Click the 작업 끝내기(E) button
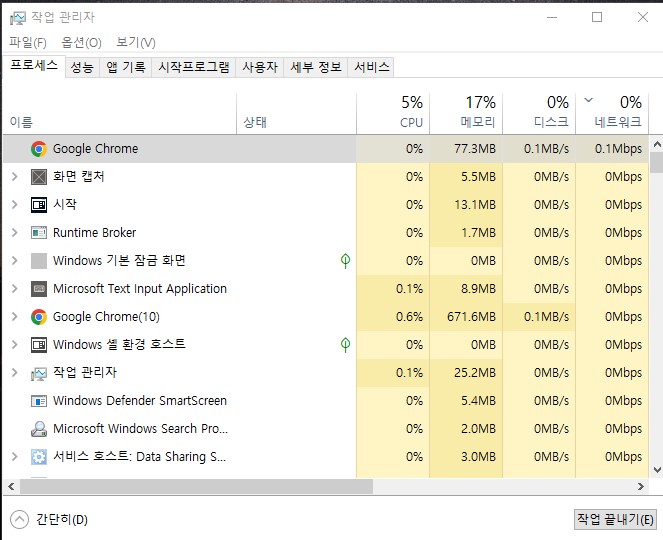This screenshot has height=540, width=663. [615, 519]
